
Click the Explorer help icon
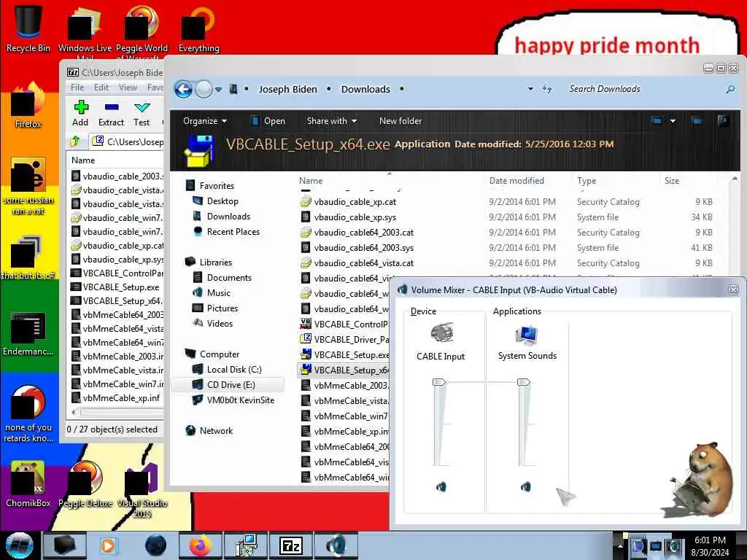(x=723, y=121)
